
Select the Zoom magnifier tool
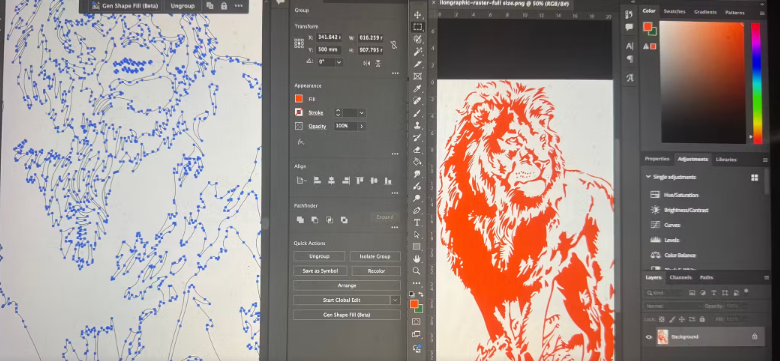417,271
